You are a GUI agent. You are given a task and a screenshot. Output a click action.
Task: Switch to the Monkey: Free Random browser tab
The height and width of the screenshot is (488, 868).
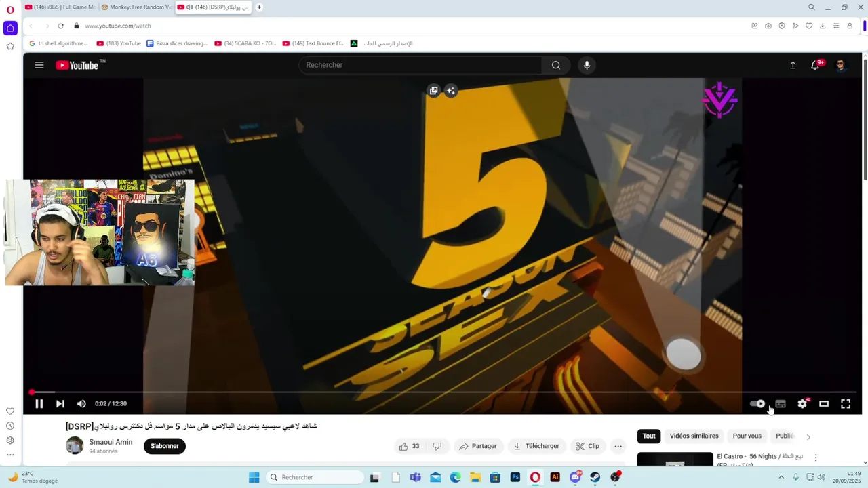point(136,7)
